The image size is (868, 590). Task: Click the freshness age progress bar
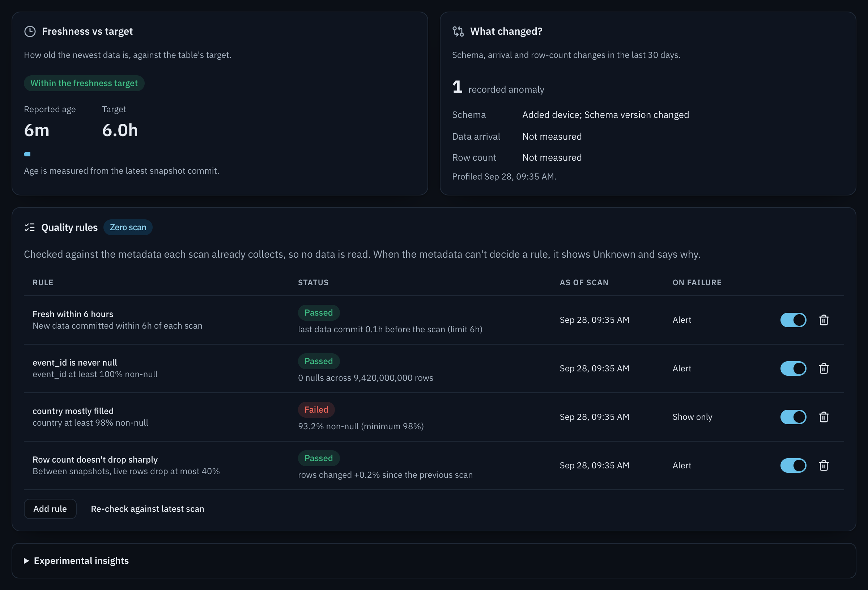click(x=27, y=154)
